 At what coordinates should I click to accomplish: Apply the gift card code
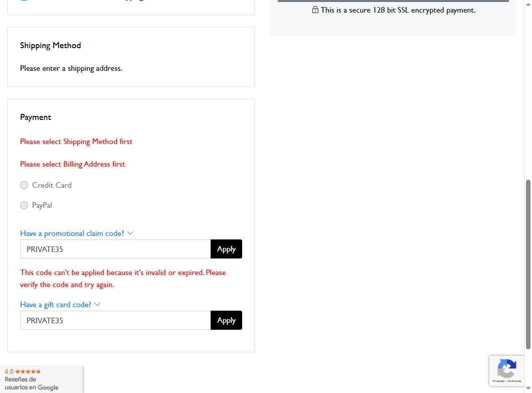[x=226, y=320]
